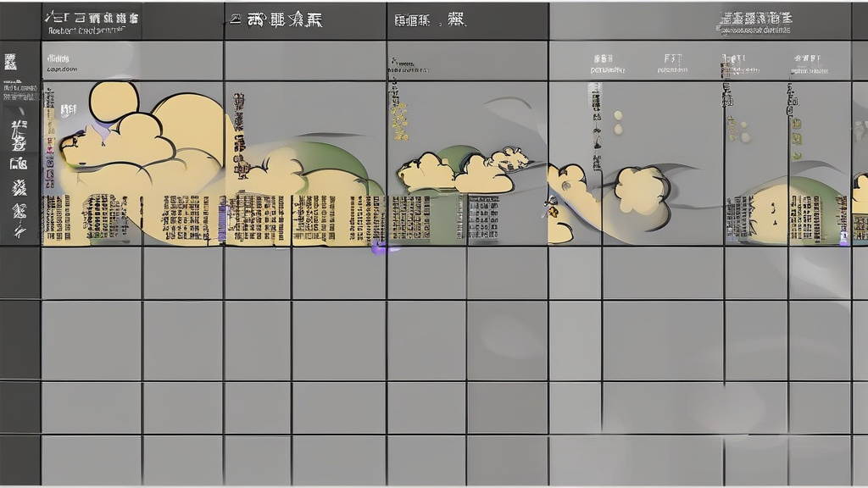Click the small arrow icon before the second header title
868x488 pixels.
[234, 21]
